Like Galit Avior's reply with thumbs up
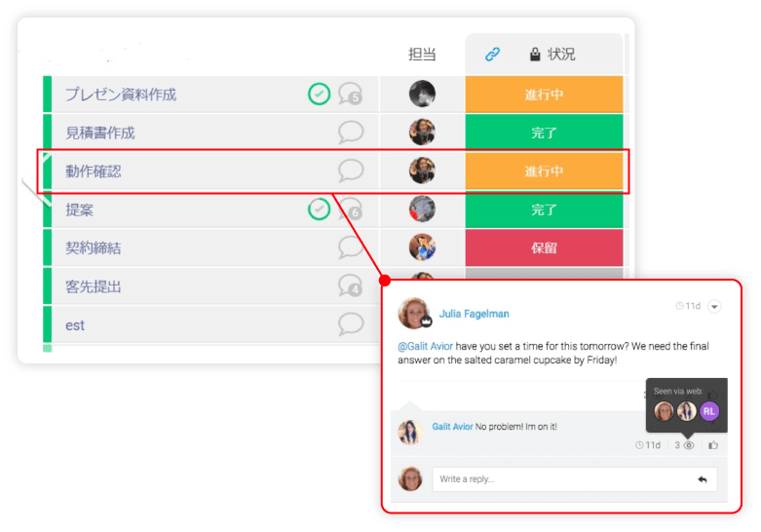The image size is (761, 532). coord(713,445)
